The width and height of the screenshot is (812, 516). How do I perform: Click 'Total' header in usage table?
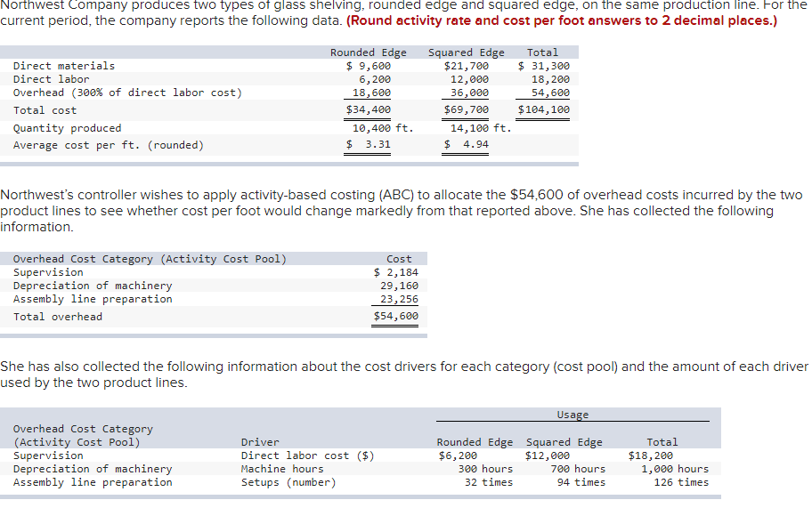pos(662,442)
